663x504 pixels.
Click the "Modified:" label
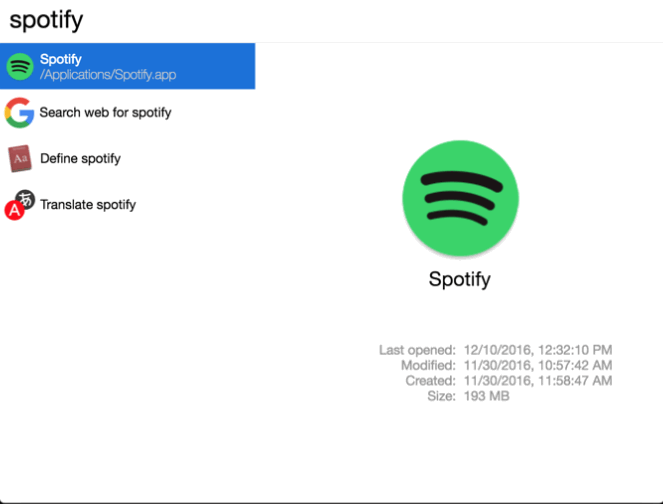pos(428,365)
